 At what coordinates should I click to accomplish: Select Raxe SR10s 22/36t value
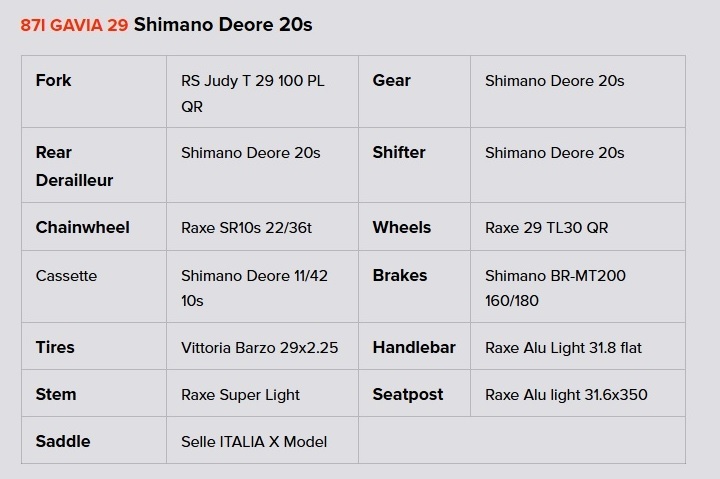(246, 228)
